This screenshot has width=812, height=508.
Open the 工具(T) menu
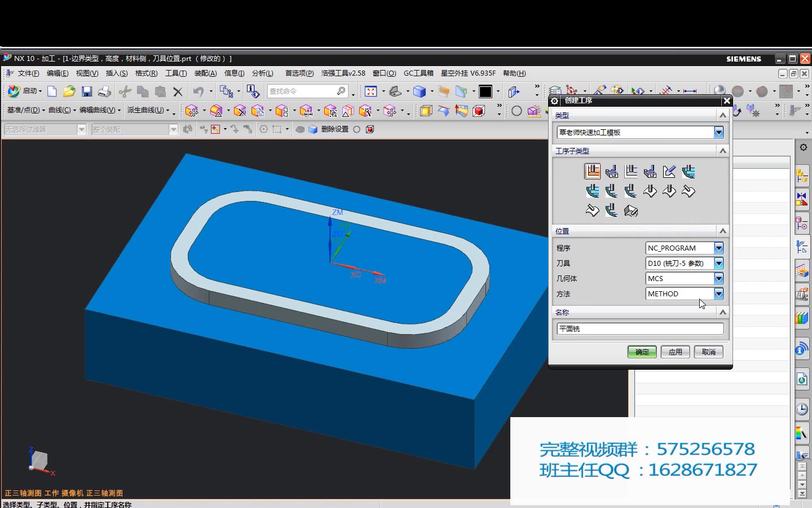click(x=176, y=73)
